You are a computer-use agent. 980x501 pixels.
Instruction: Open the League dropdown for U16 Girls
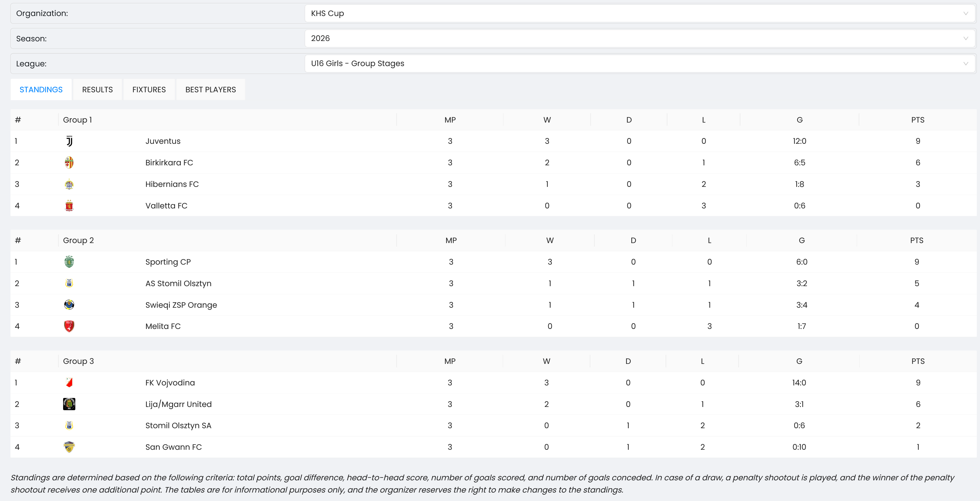(639, 63)
